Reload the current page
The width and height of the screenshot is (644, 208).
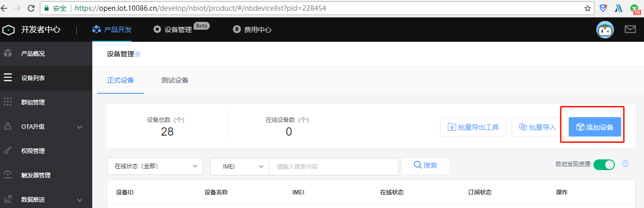pos(31,8)
